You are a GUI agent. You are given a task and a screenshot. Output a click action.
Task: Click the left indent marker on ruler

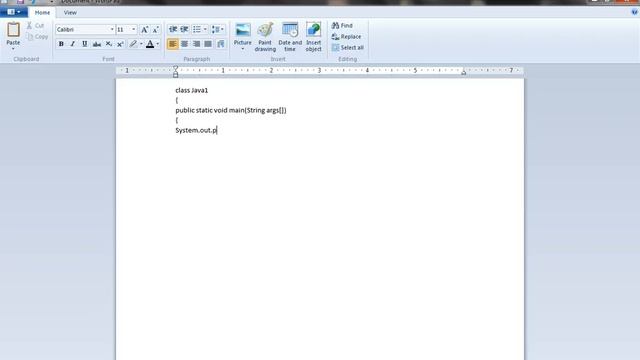pyautogui.click(x=176, y=74)
